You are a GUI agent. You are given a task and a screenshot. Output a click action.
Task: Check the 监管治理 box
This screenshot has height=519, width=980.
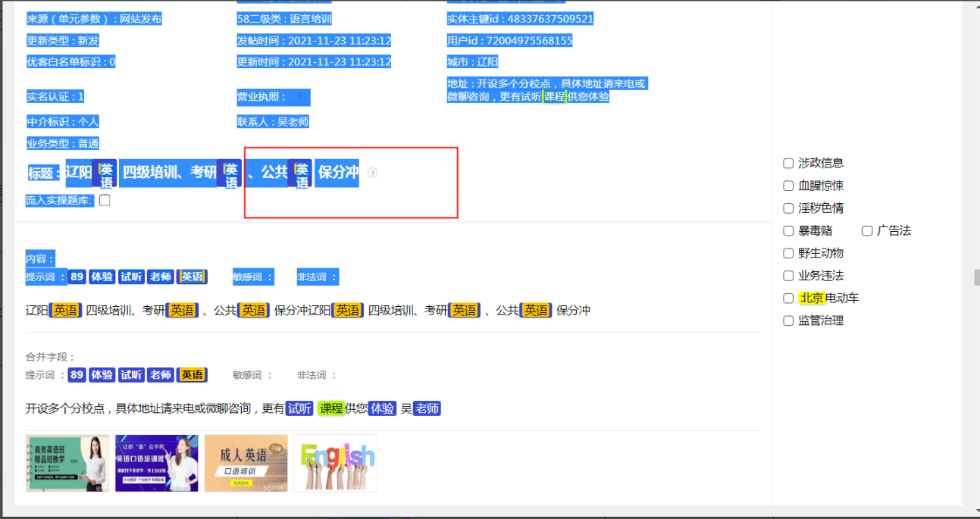click(x=788, y=320)
